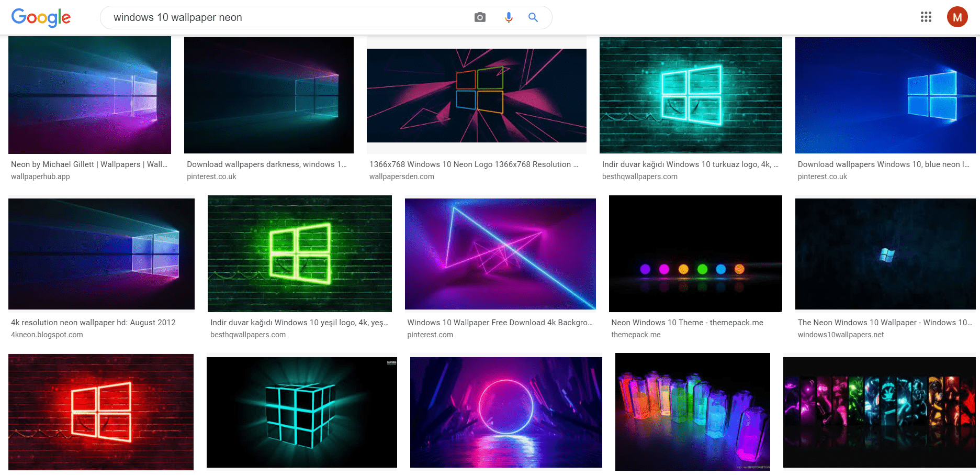Open the glowing cyan cube thumbnail

tap(302, 412)
